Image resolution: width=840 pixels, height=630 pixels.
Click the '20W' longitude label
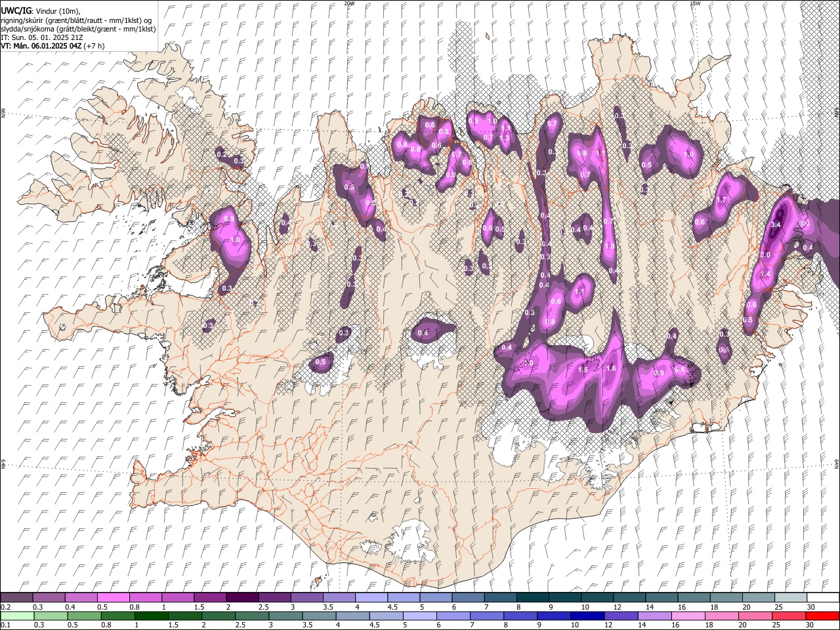[x=349, y=3]
